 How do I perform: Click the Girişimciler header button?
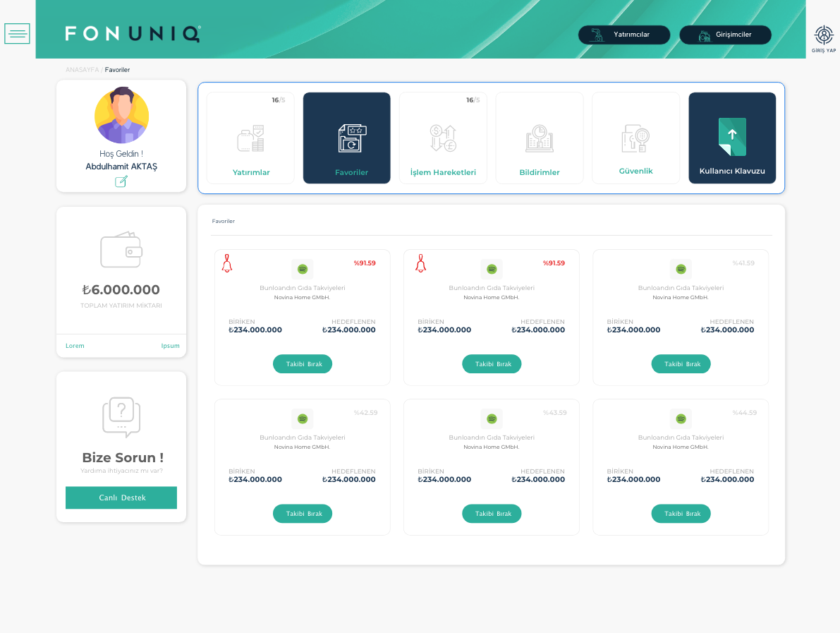pyautogui.click(x=725, y=35)
